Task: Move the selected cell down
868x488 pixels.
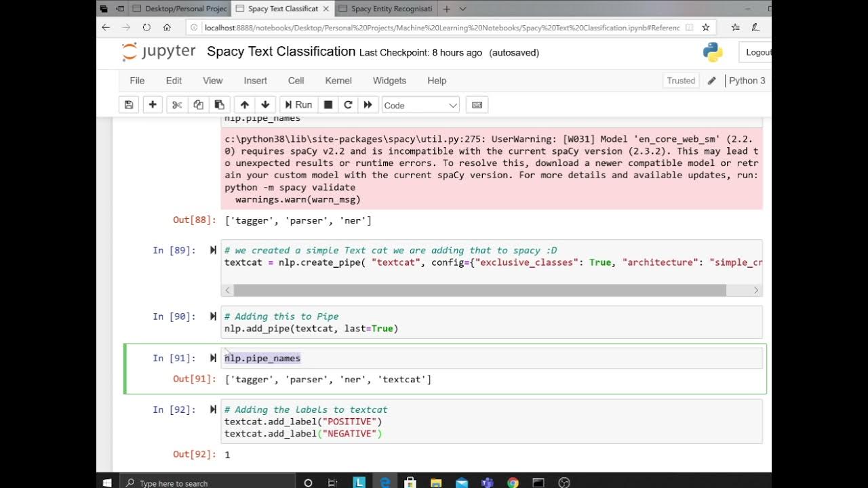Action: pyautogui.click(x=266, y=105)
